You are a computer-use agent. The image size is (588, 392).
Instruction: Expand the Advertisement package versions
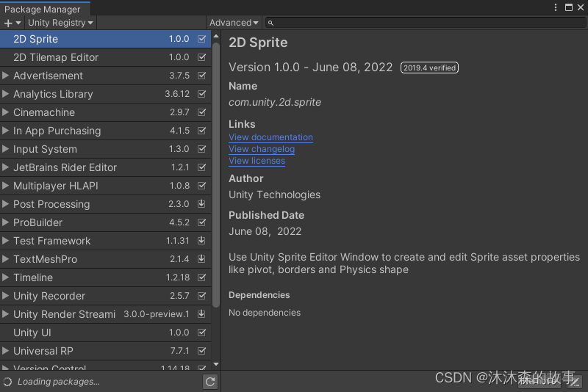5,76
